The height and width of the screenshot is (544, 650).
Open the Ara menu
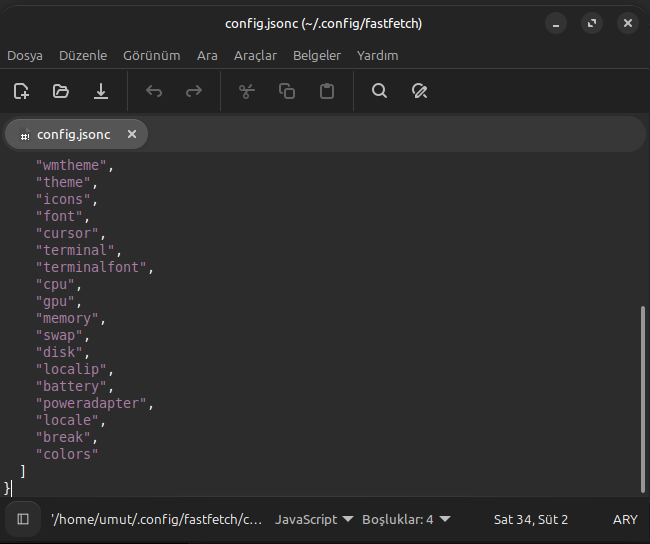click(x=207, y=56)
